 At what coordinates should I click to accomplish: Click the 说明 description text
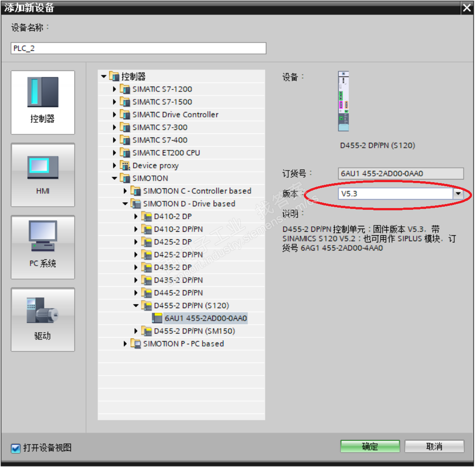[369, 238]
